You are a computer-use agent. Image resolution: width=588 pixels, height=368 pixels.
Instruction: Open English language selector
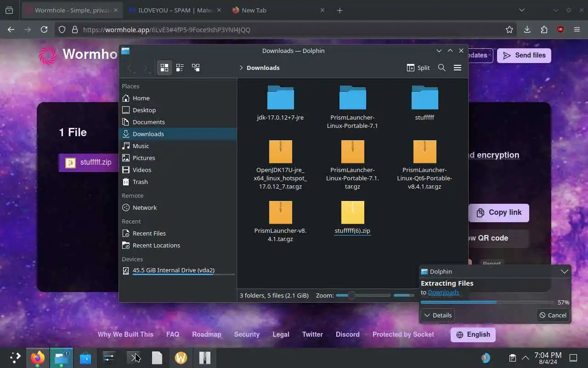click(473, 334)
